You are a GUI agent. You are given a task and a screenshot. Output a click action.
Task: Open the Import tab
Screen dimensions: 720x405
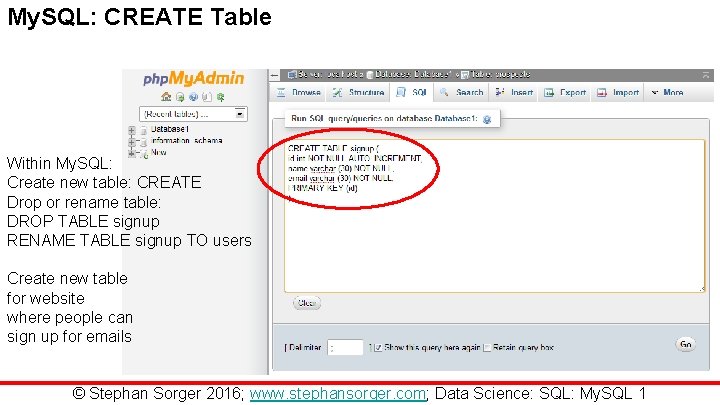618,93
